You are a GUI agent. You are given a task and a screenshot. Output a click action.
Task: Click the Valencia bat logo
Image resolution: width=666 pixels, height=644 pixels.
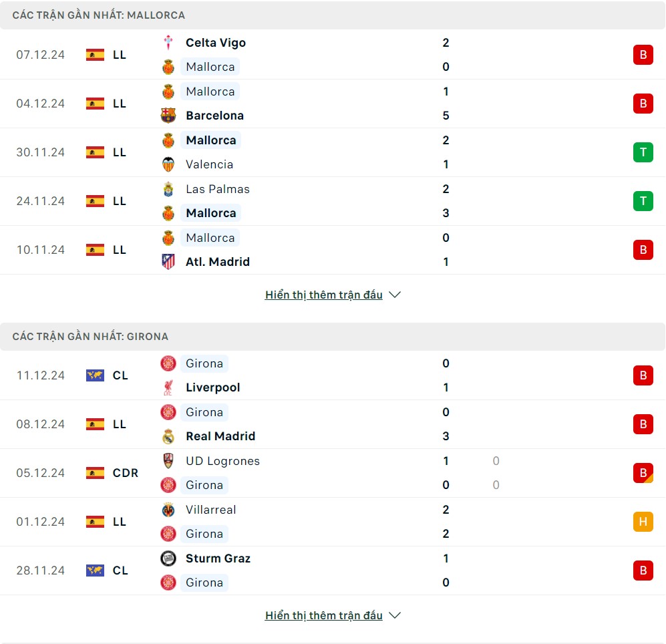(168, 164)
